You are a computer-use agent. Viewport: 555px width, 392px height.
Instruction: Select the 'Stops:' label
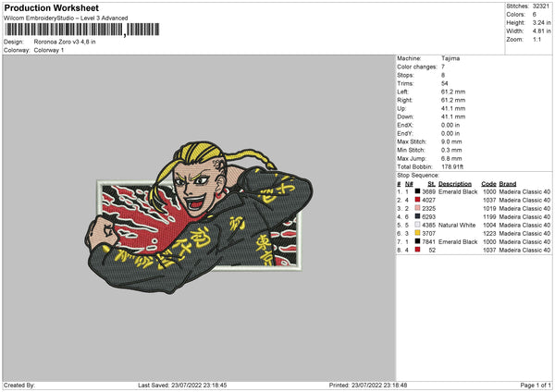point(405,75)
